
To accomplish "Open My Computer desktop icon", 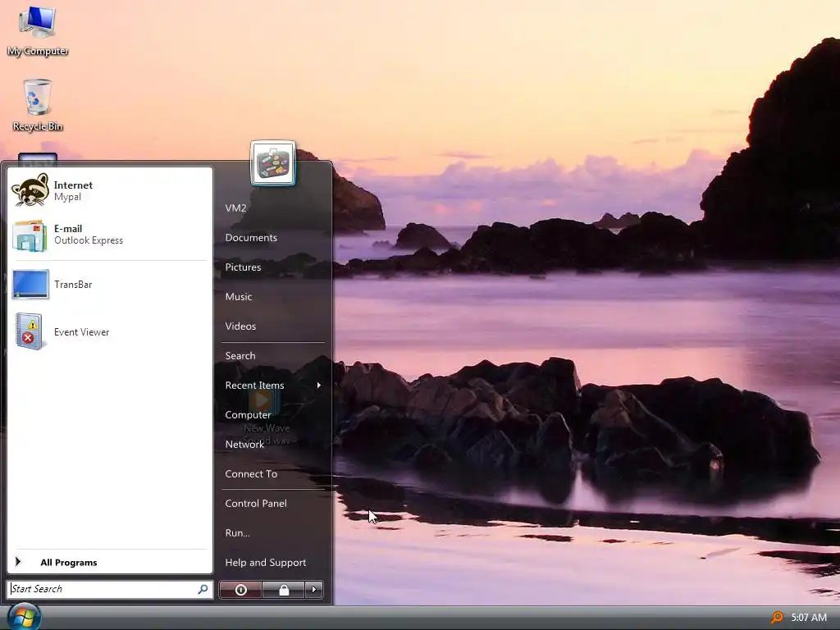I will (38, 31).
